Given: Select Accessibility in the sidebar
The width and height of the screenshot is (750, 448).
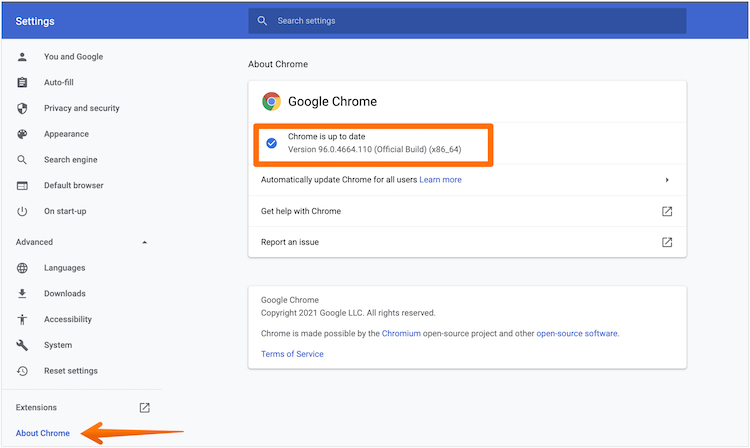Looking at the screenshot, I should tap(67, 319).
